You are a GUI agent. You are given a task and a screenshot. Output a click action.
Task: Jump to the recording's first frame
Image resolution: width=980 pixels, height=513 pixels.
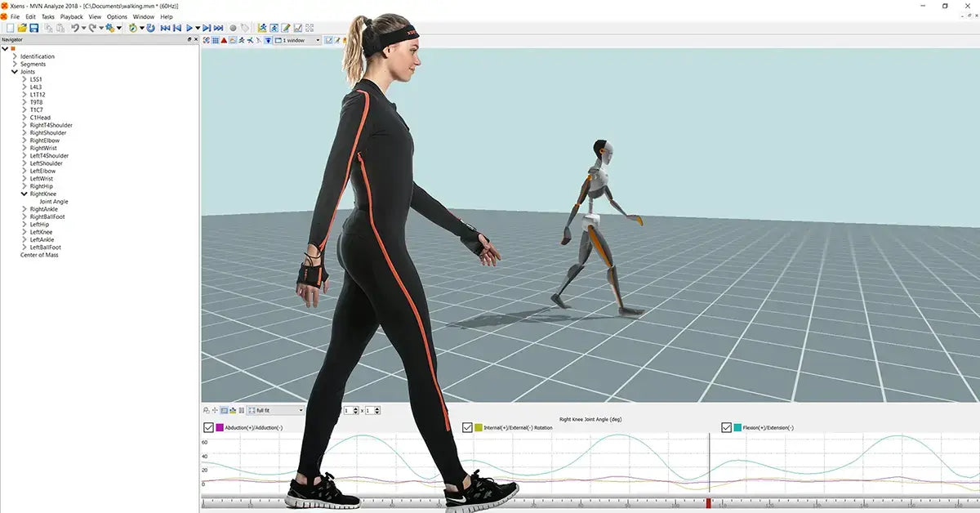(165, 28)
